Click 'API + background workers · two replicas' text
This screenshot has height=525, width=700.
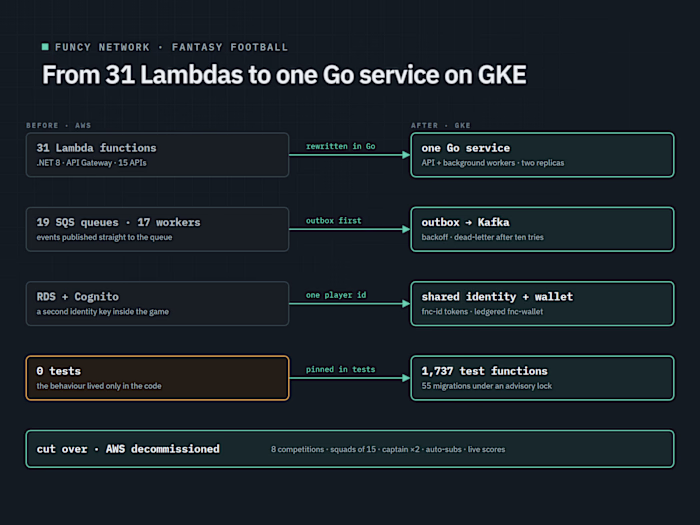click(493, 163)
